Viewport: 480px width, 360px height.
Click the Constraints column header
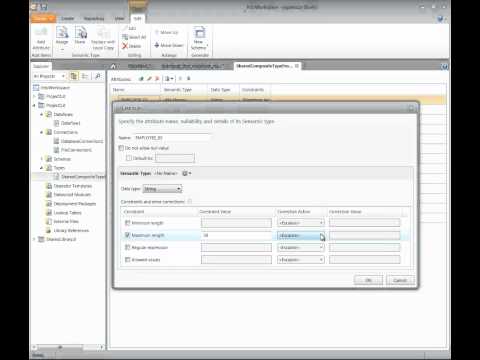pyautogui.click(x=255, y=90)
